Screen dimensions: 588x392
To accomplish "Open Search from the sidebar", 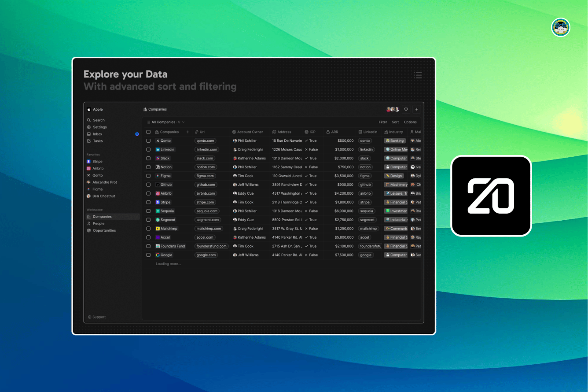I will point(99,120).
